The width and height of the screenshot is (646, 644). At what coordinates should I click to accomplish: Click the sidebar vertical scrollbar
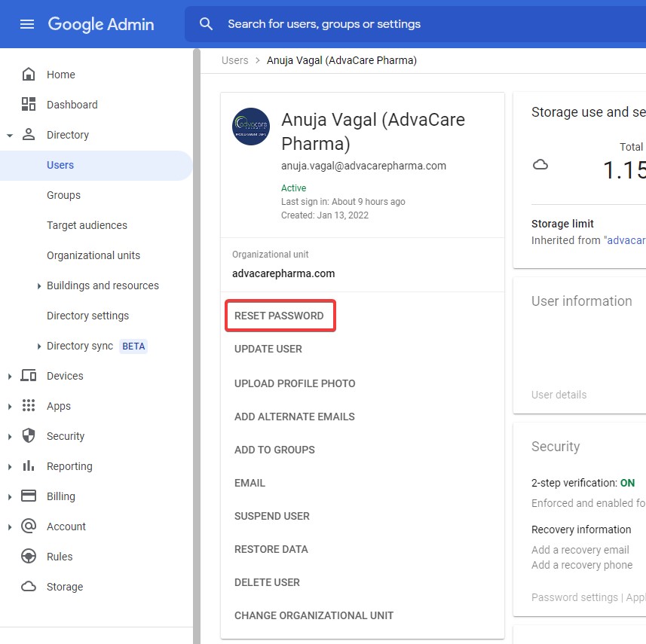(x=197, y=346)
